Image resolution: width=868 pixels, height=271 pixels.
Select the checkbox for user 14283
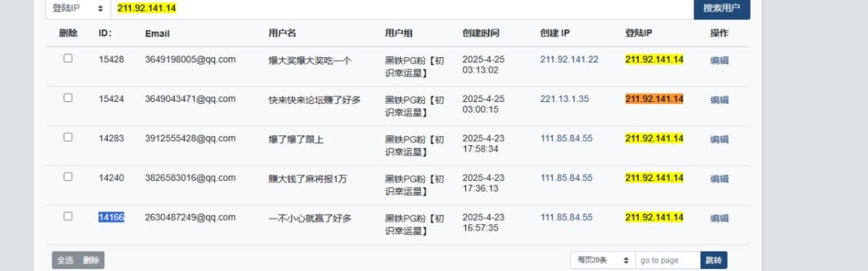pos(68,137)
